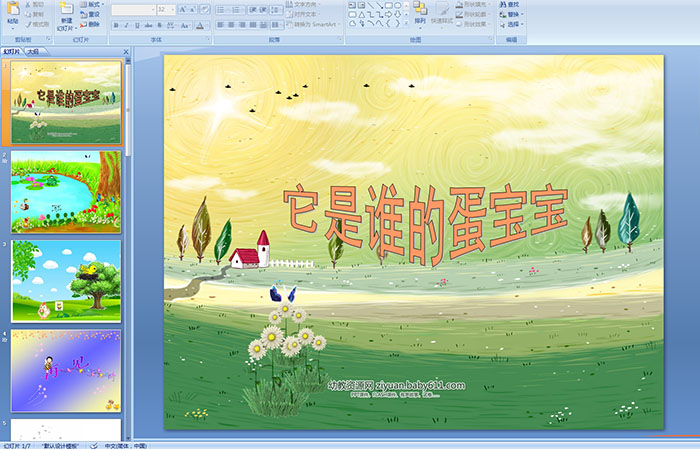Select slide 3 bird nest tree thumbnail

click(x=66, y=281)
